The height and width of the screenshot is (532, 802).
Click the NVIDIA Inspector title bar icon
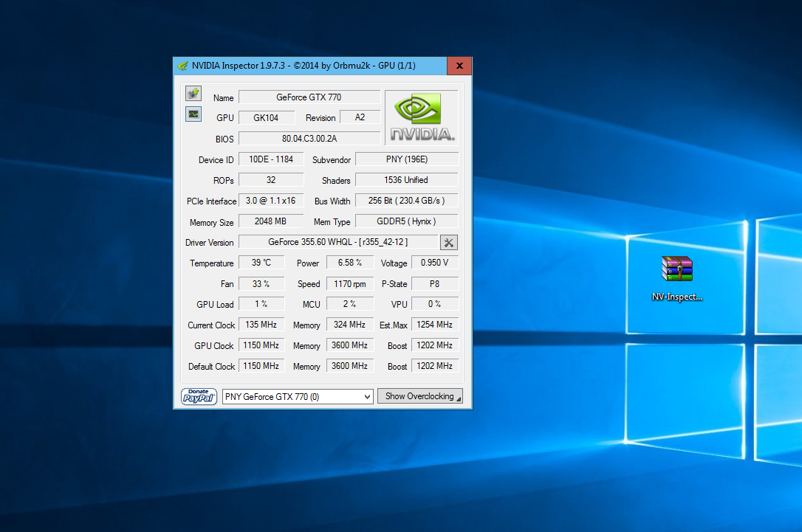pyautogui.click(x=182, y=66)
